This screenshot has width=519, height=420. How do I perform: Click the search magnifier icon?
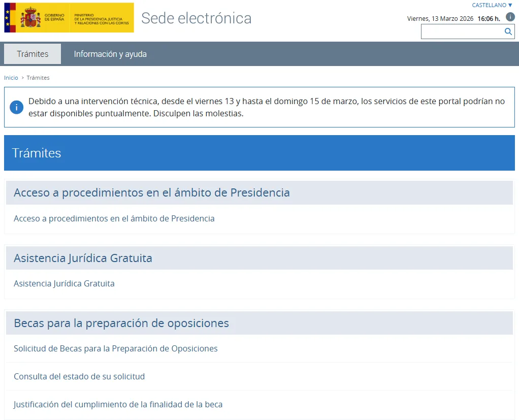[x=507, y=31]
